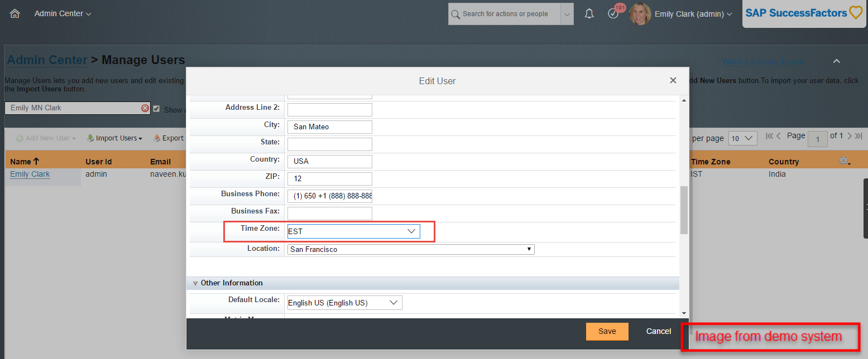Close the Edit User dialog
Image resolution: width=868 pixels, height=359 pixels.
[673, 81]
